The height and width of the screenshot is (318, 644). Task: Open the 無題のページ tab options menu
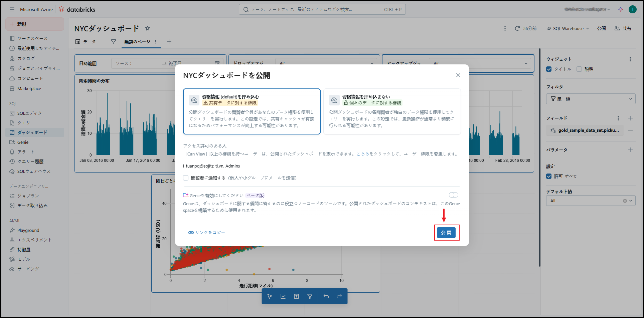point(156,42)
